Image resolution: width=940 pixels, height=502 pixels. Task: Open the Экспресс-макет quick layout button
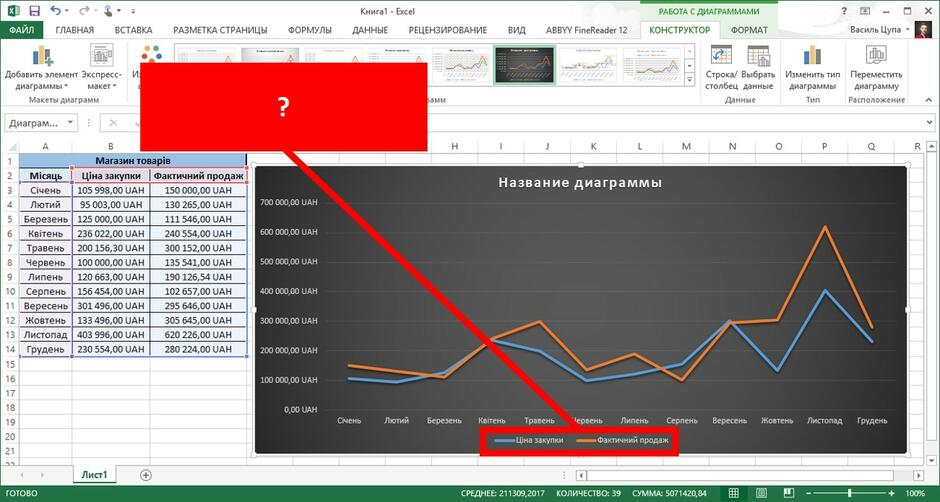(x=101, y=69)
